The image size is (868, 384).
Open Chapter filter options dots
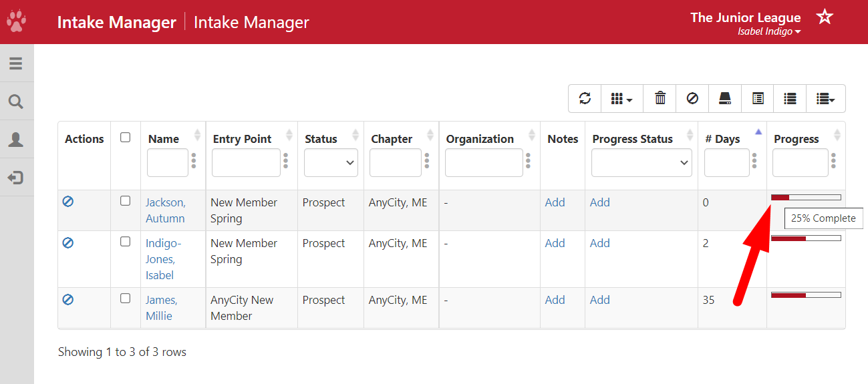click(428, 162)
